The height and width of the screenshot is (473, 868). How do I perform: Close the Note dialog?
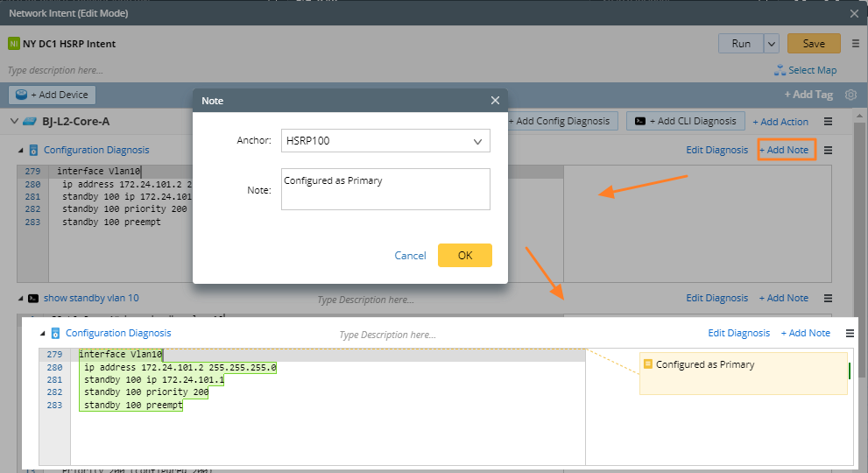[495, 100]
